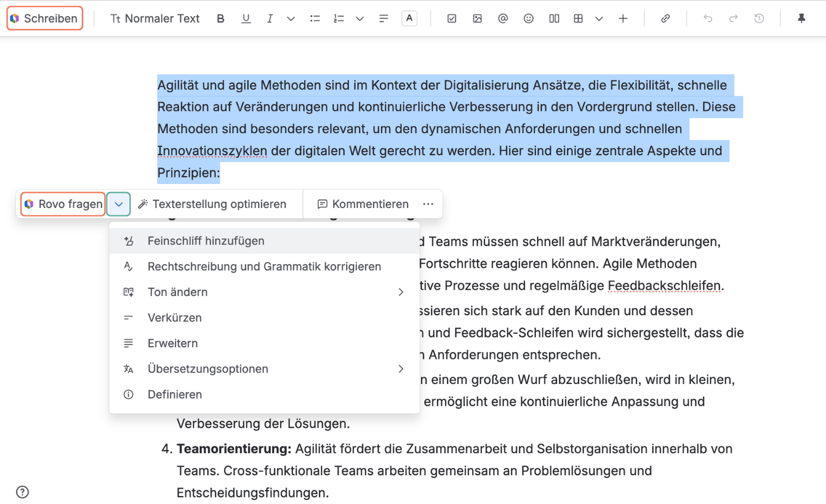Select Feinschliff hinzufügen from the menu

click(264, 241)
